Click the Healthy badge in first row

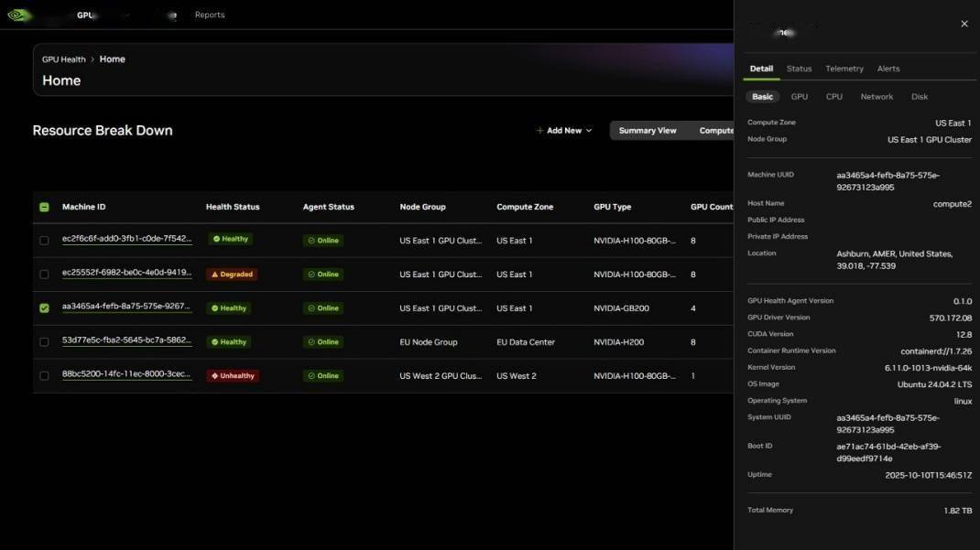231,240
